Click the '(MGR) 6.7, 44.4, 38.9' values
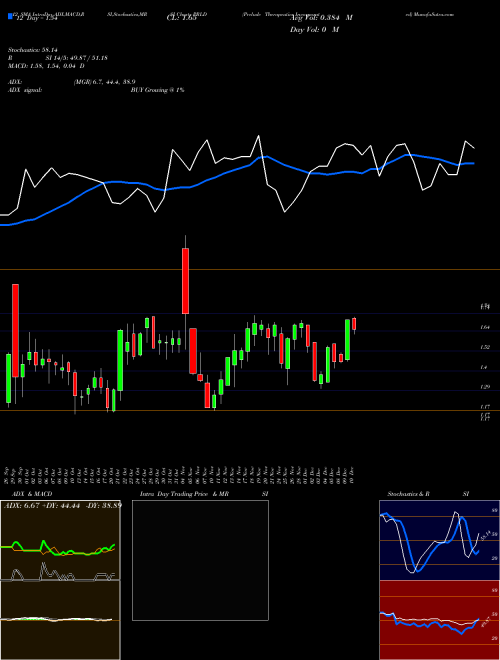 [x=104, y=82]
